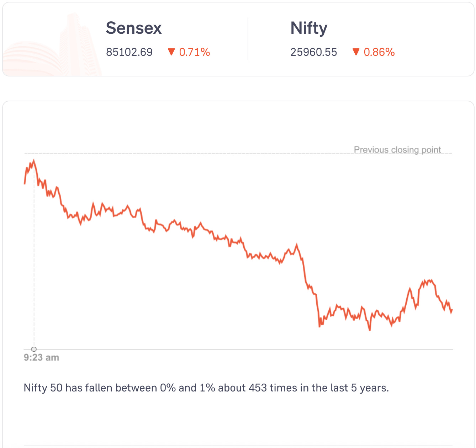The image size is (476, 448).
Task: Click the red down arrow beside Nifty change
Action: pyautogui.click(x=356, y=52)
